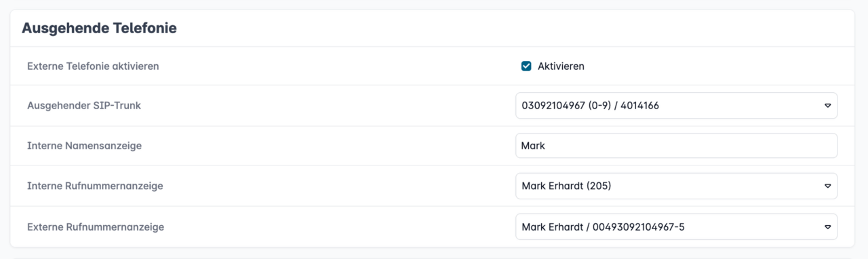Click the Ausgehender SIP-Trunk row label
The image size is (868, 259).
coord(84,106)
